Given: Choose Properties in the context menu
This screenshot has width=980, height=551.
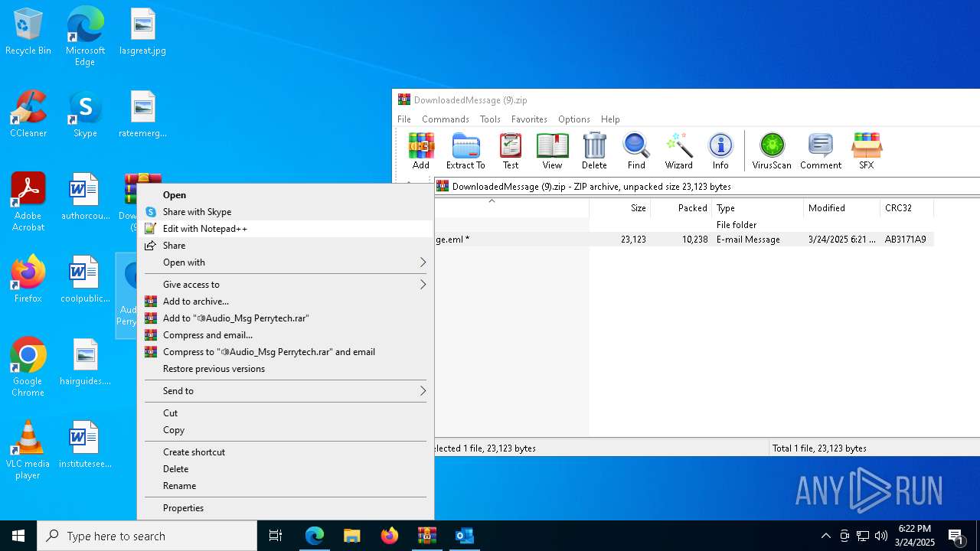Looking at the screenshot, I should tap(286, 508).
